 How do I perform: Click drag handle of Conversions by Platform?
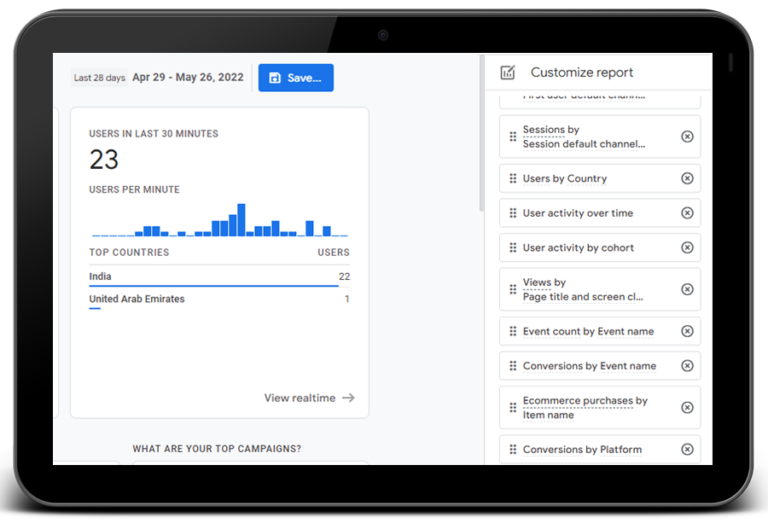(x=513, y=449)
